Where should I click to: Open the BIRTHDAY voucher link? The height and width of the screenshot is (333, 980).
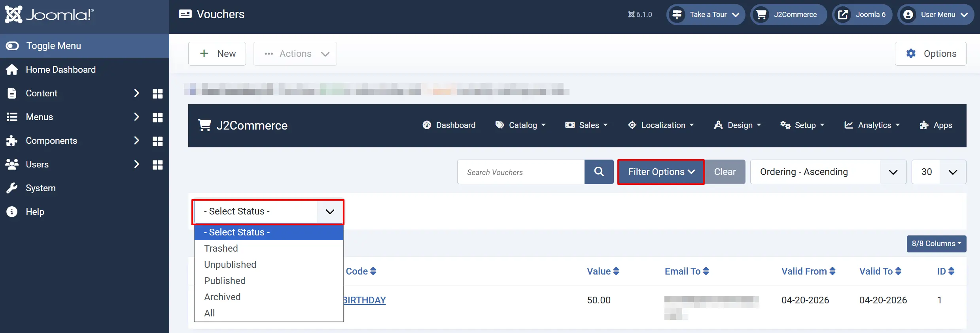pos(364,300)
